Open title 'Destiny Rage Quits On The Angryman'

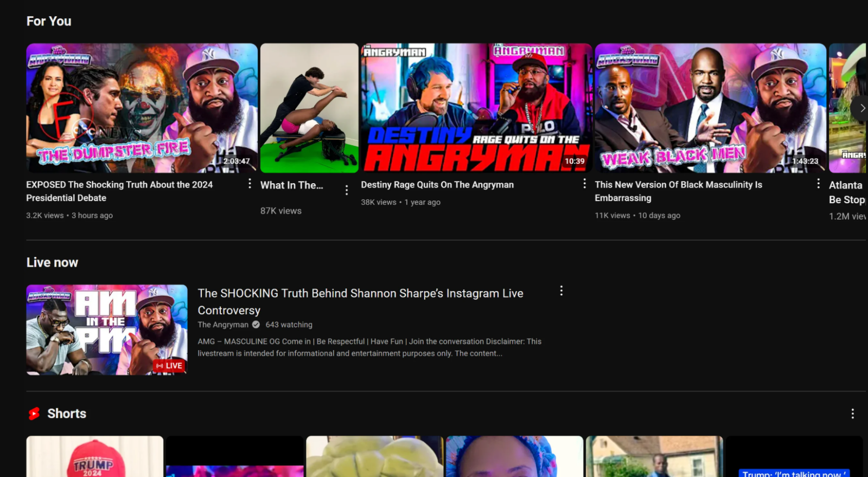pyautogui.click(x=437, y=185)
